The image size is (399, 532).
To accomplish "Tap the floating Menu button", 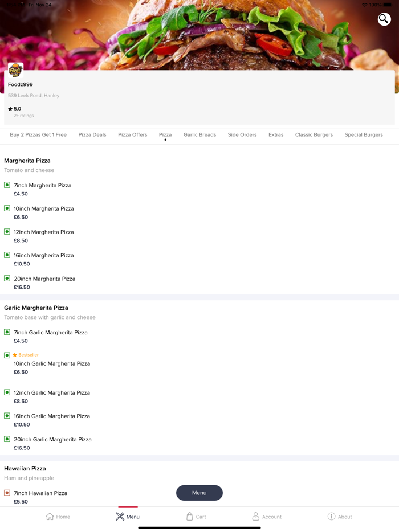I will coord(199,493).
